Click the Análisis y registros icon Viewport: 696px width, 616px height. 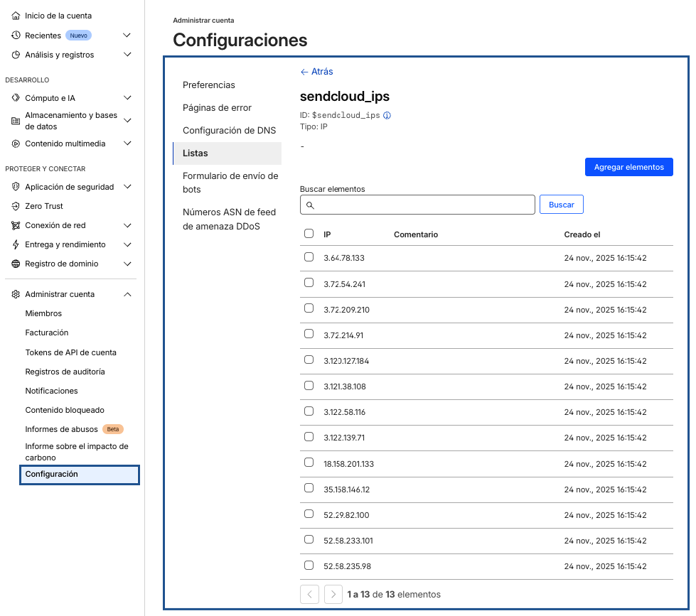point(16,54)
